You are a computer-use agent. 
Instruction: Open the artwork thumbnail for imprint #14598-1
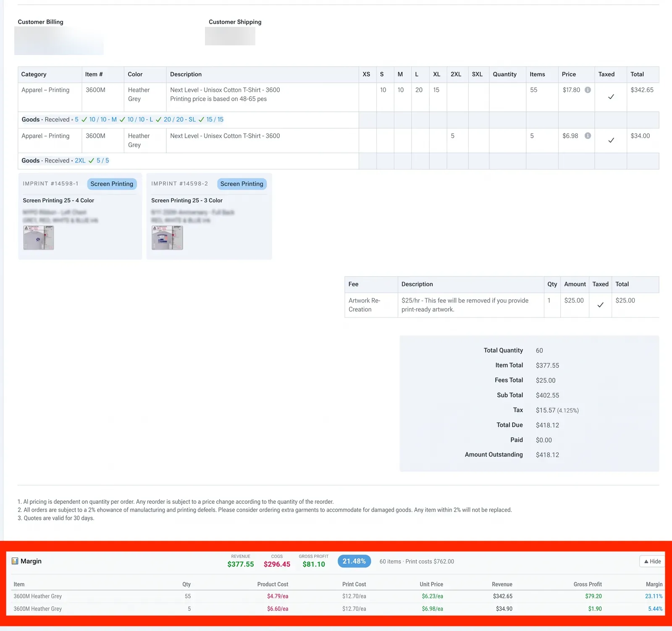38,238
